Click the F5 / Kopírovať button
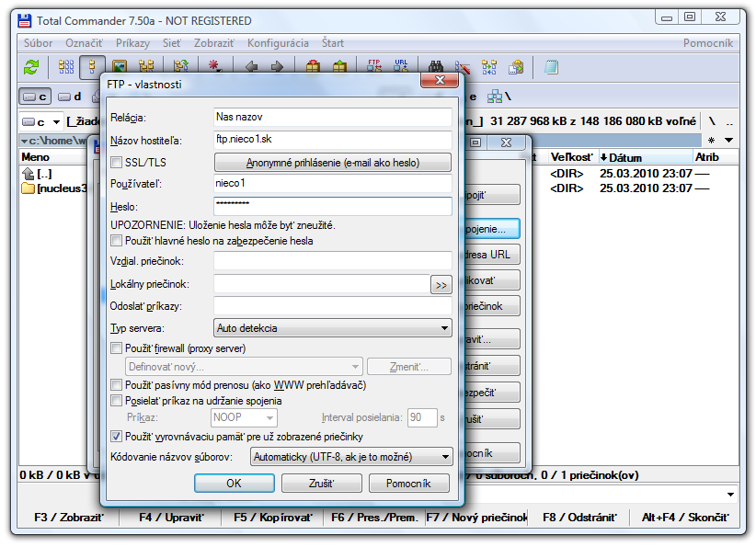Viewport: 756px width, 547px height. pyautogui.click(x=273, y=517)
